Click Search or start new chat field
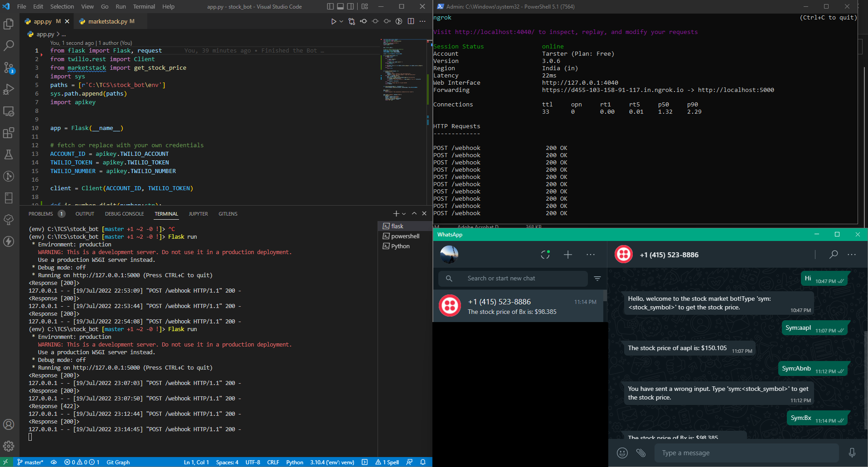Image resolution: width=868 pixels, height=467 pixels. coord(513,279)
